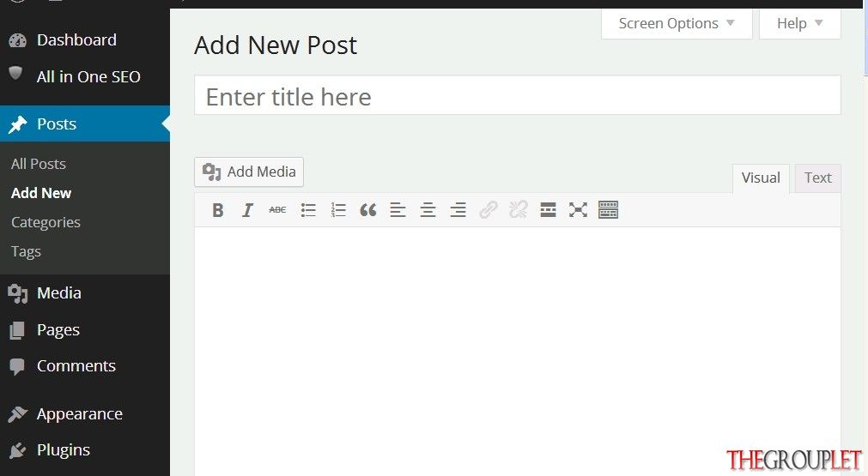Click the Add Media button
Screen dimensions: 868x476
[x=249, y=172]
